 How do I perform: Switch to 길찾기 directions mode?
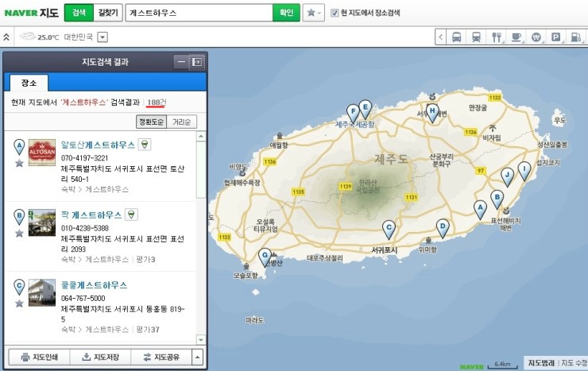point(108,13)
